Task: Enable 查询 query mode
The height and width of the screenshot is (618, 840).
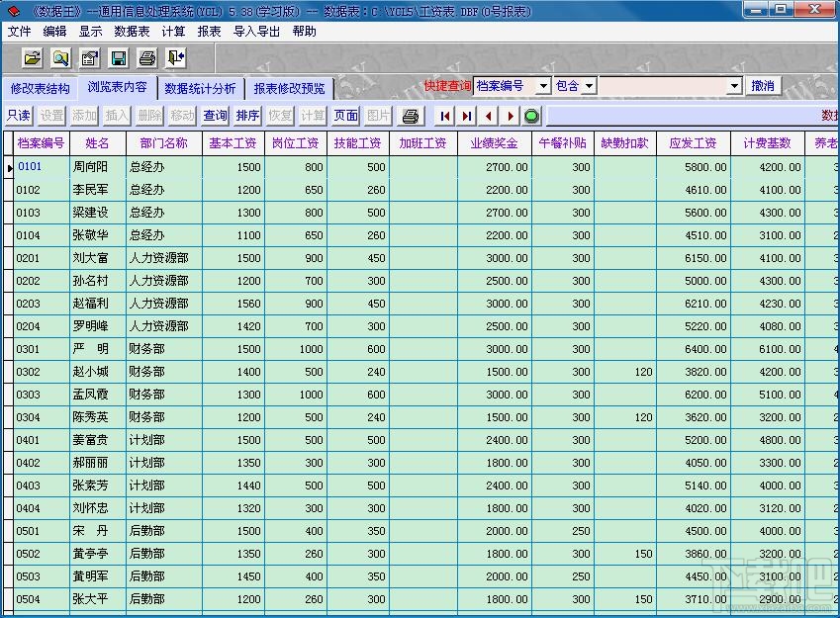Action: [x=215, y=115]
